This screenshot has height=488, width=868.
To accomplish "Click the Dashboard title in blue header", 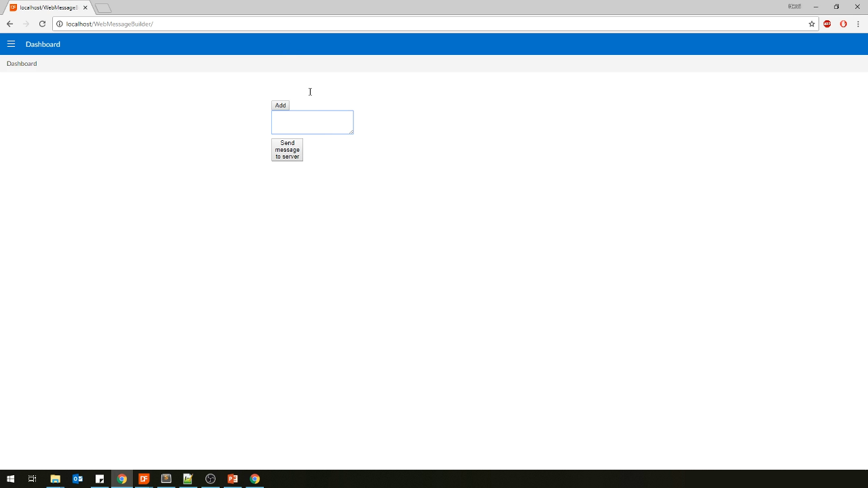I will [x=43, y=44].
